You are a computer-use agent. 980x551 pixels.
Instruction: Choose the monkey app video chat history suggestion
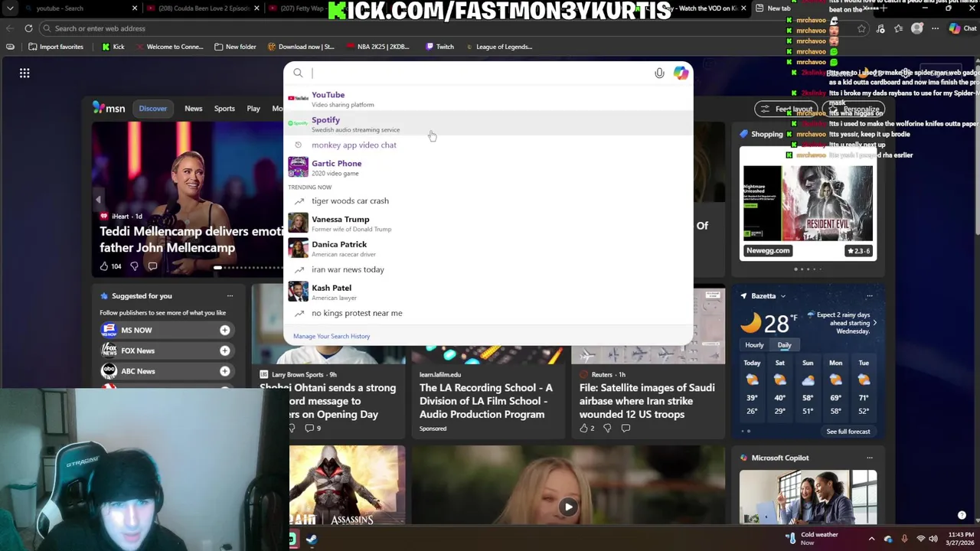click(488, 145)
